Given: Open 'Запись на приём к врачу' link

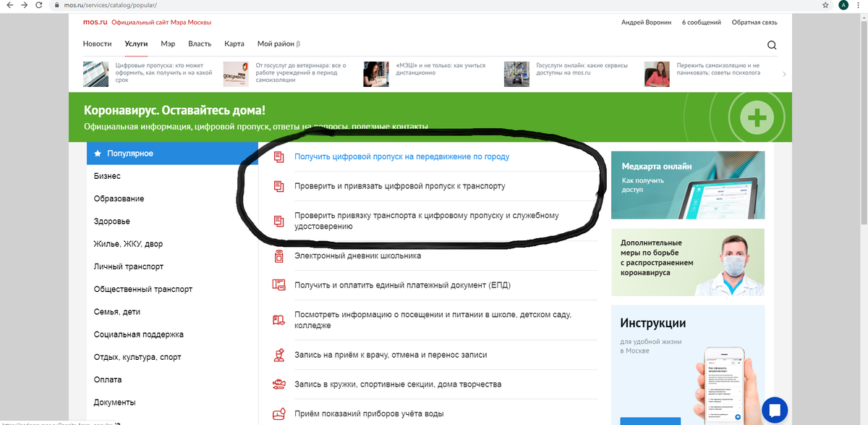Looking at the screenshot, I should click(391, 355).
